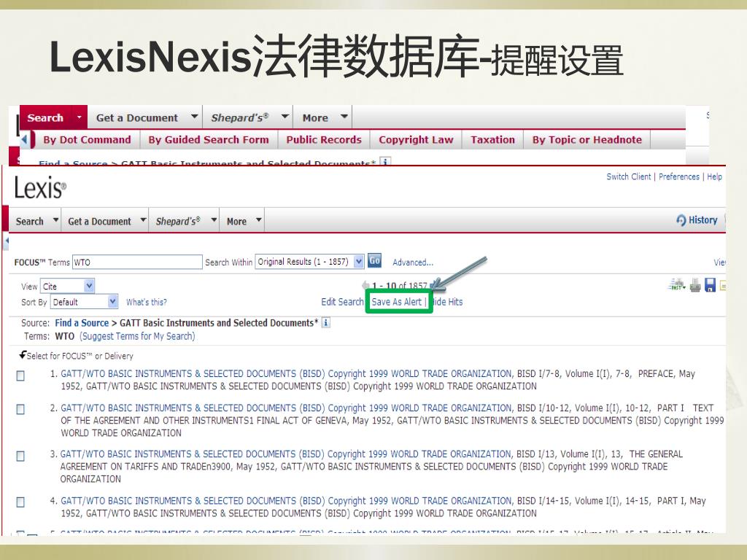The width and height of the screenshot is (747, 560).
Task: Open the Switch Client link
Action: coord(628,176)
